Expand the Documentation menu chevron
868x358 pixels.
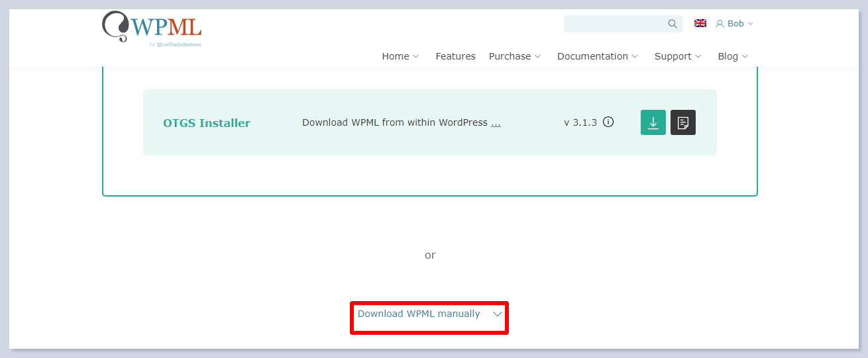point(635,57)
